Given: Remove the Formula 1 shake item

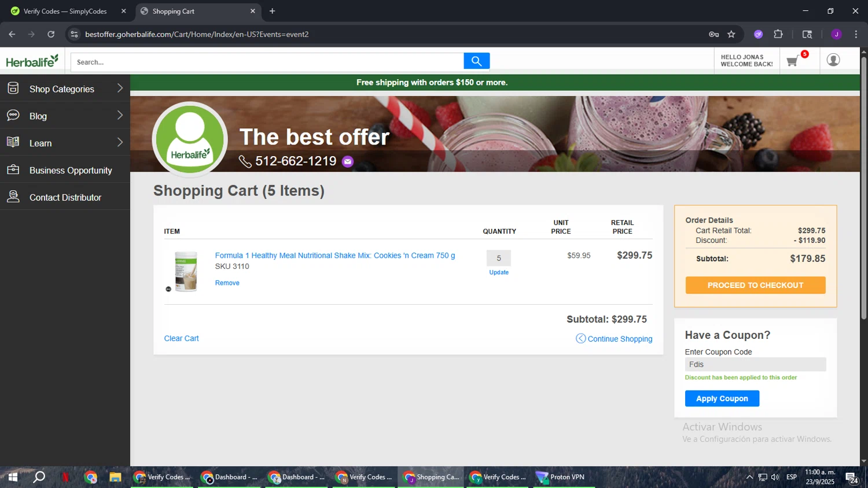Looking at the screenshot, I should coord(227,283).
